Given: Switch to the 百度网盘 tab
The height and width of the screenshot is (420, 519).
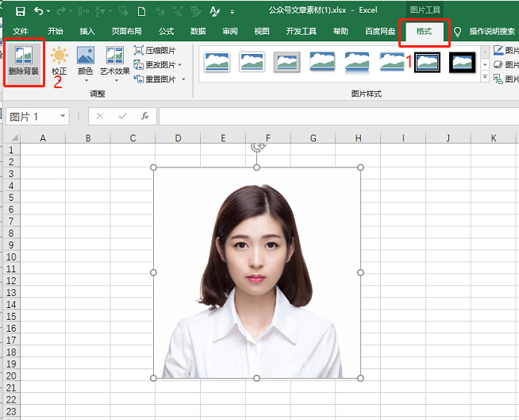Looking at the screenshot, I should 380,32.
